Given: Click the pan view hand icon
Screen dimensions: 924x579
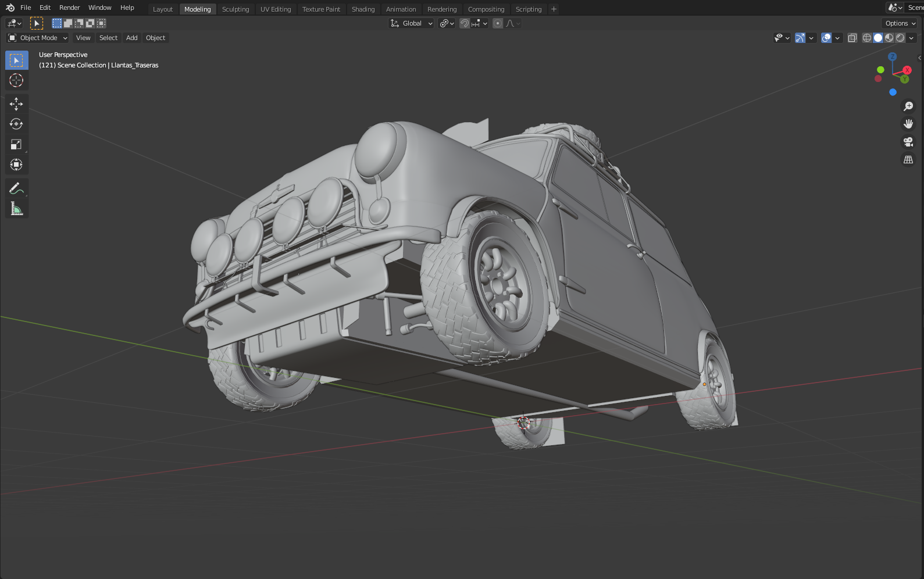Looking at the screenshot, I should 908,124.
